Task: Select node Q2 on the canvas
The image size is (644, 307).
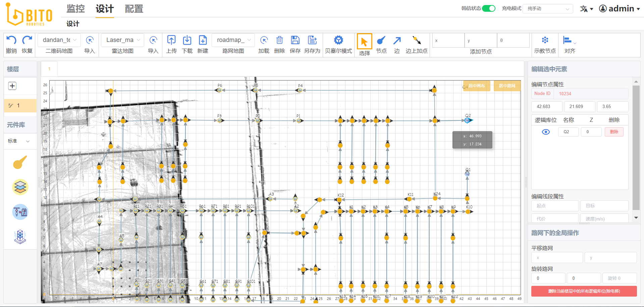Action: coord(467,120)
